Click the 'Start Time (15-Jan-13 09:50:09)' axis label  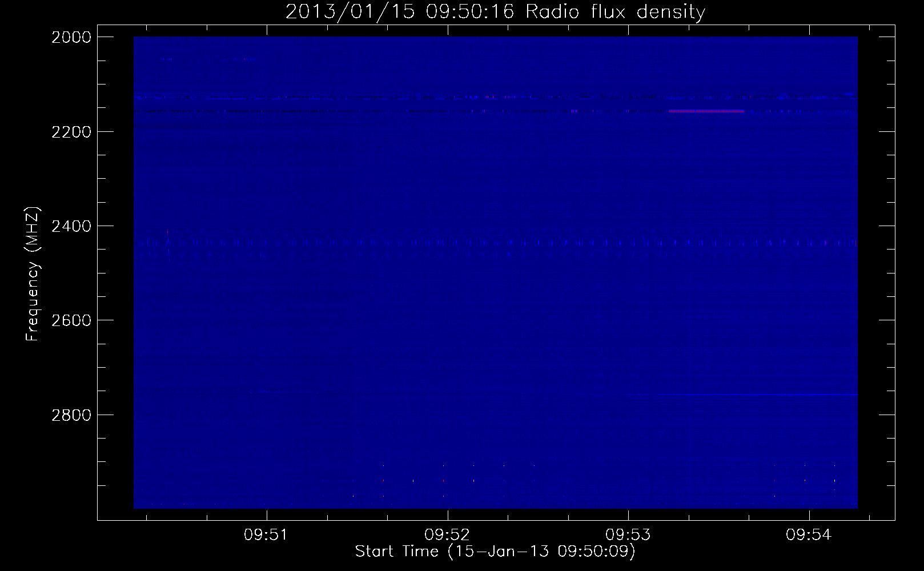tap(495, 552)
